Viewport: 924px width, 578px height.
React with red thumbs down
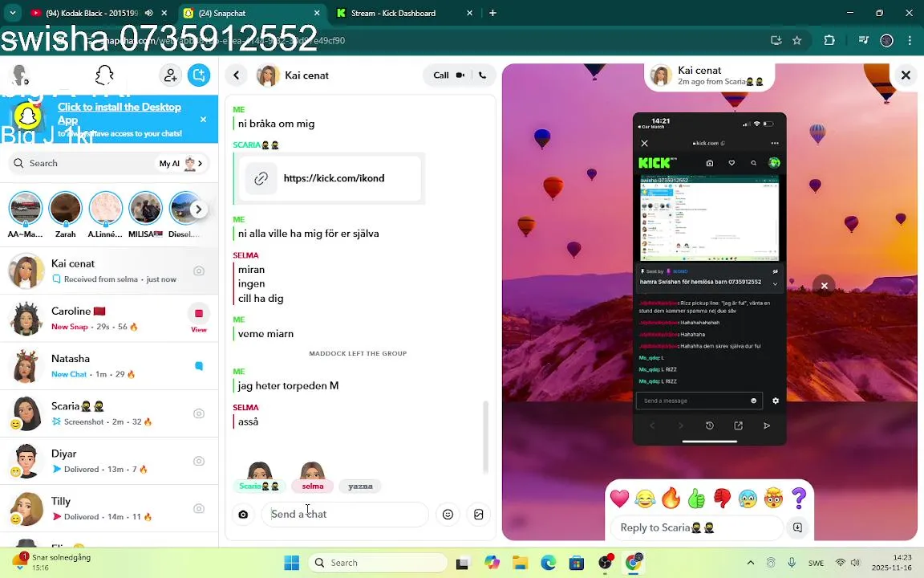722,499
